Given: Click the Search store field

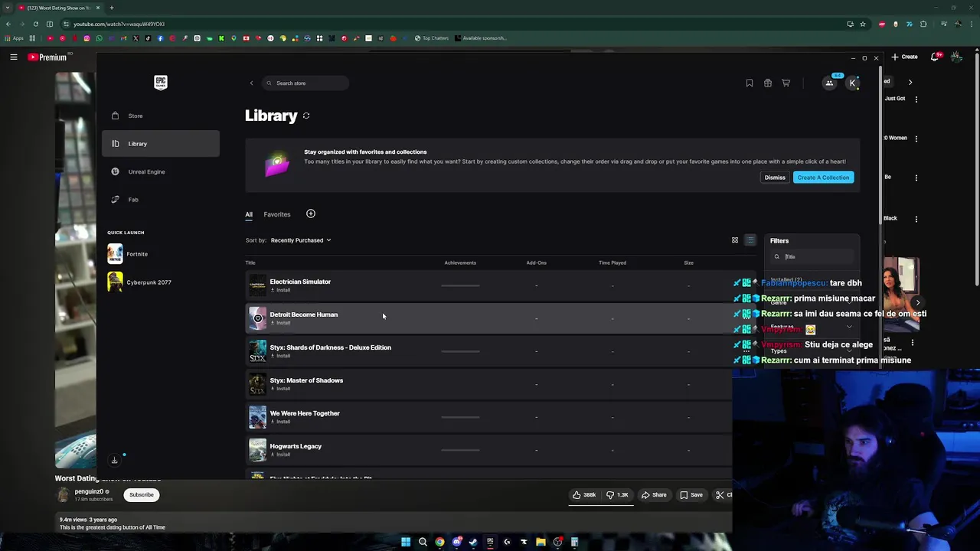Looking at the screenshot, I should [x=305, y=83].
